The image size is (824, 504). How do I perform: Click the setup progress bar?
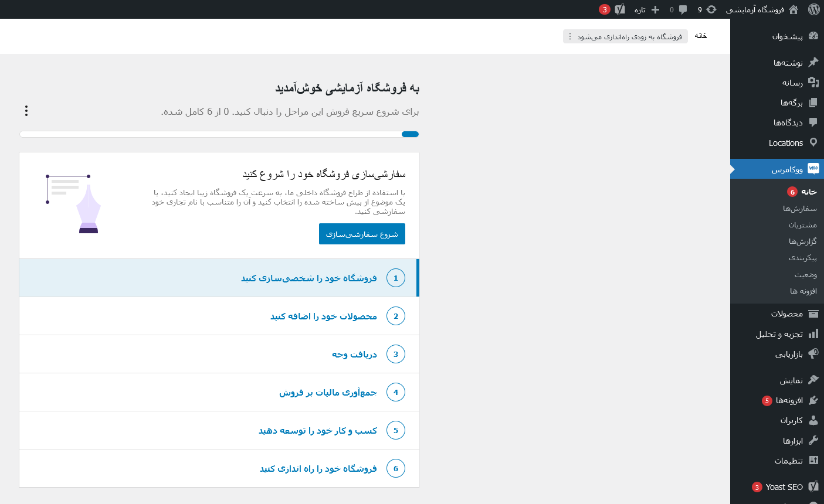tap(219, 134)
